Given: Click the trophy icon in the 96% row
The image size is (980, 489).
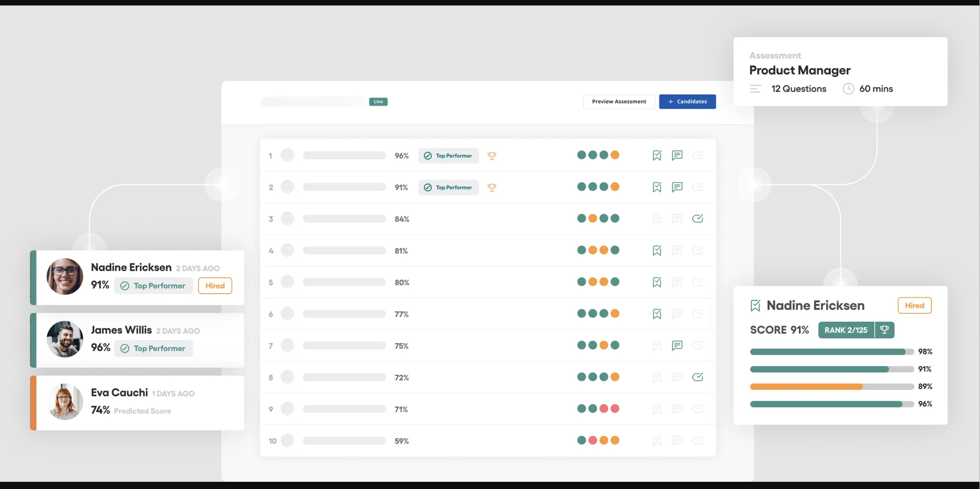Looking at the screenshot, I should (492, 156).
